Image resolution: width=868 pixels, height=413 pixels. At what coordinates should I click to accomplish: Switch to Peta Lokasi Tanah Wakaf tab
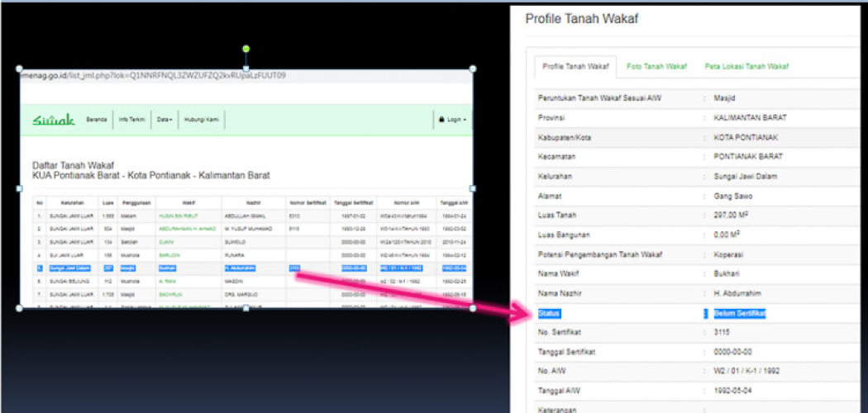click(746, 66)
